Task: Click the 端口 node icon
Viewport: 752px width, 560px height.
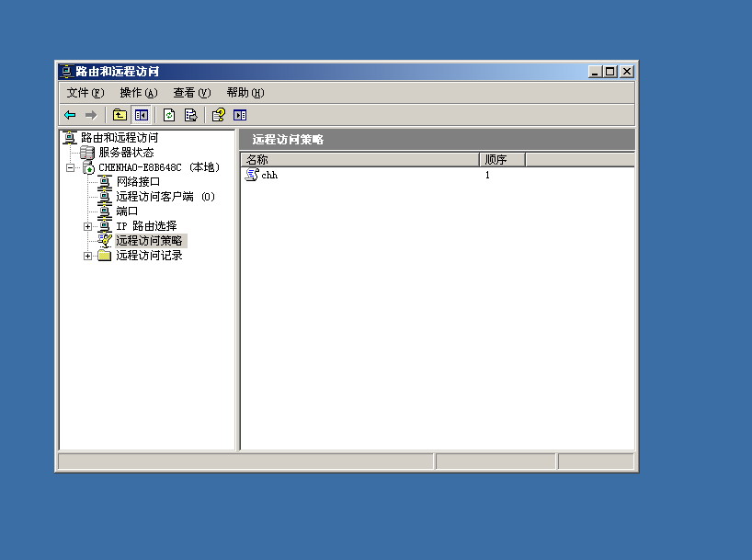Action: 105,211
